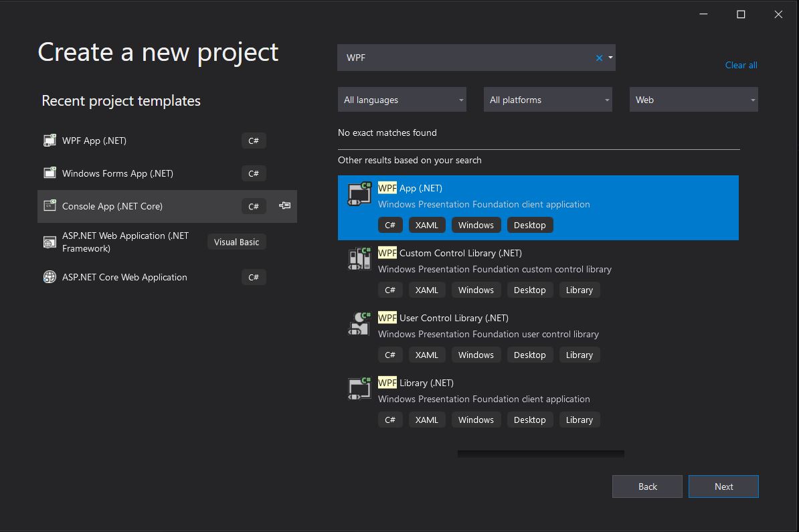
Task: Click the WPF Custom Control Library template icon
Action: coord(359,259)
